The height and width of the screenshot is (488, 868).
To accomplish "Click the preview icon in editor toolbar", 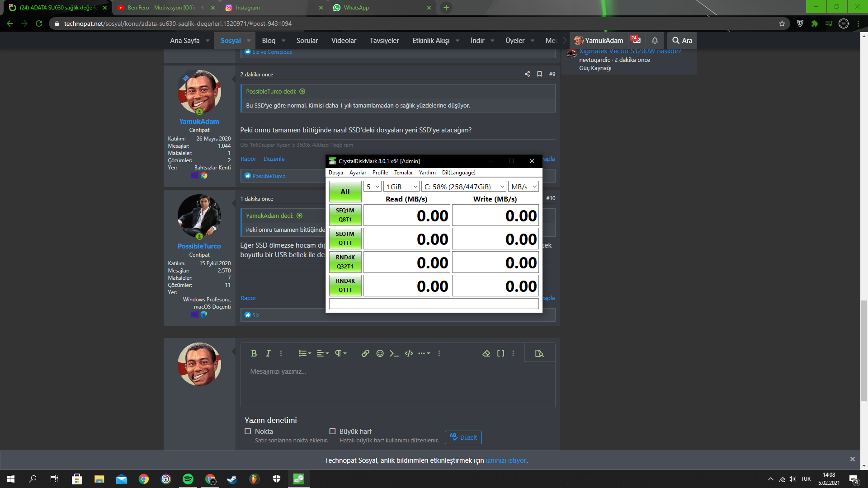I will coord(539,353).
